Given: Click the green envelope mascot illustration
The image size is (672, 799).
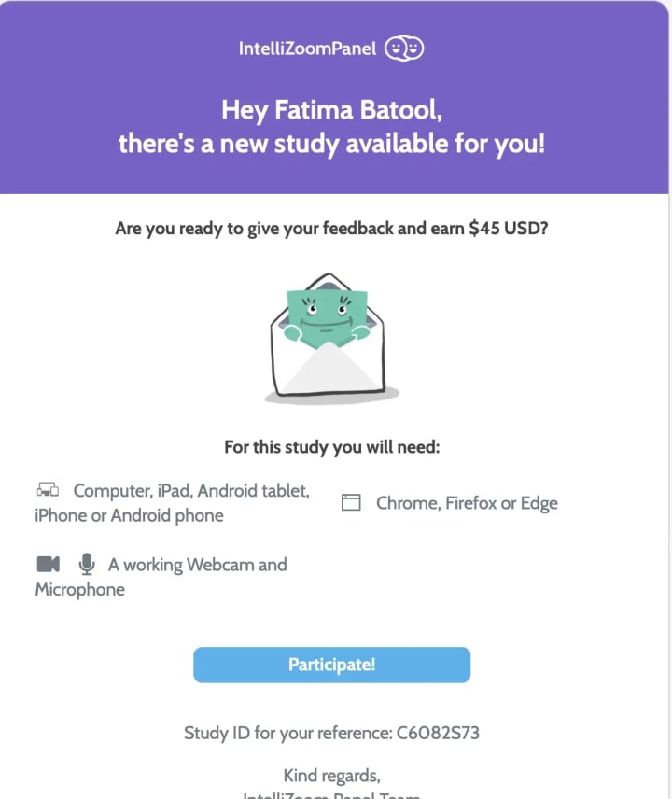Looking at the screenshot, I should click(329, 339).
